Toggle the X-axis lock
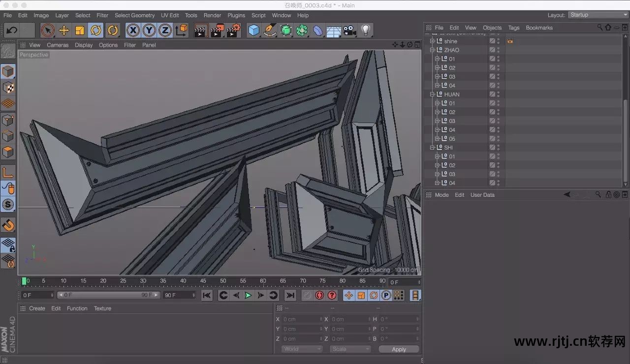Viewport: 630px width, 364px height. [132, 30]
